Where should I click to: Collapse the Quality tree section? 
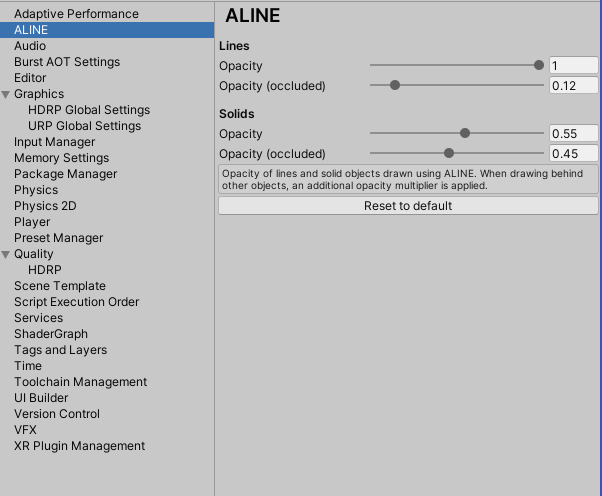[x=7, y=254]
